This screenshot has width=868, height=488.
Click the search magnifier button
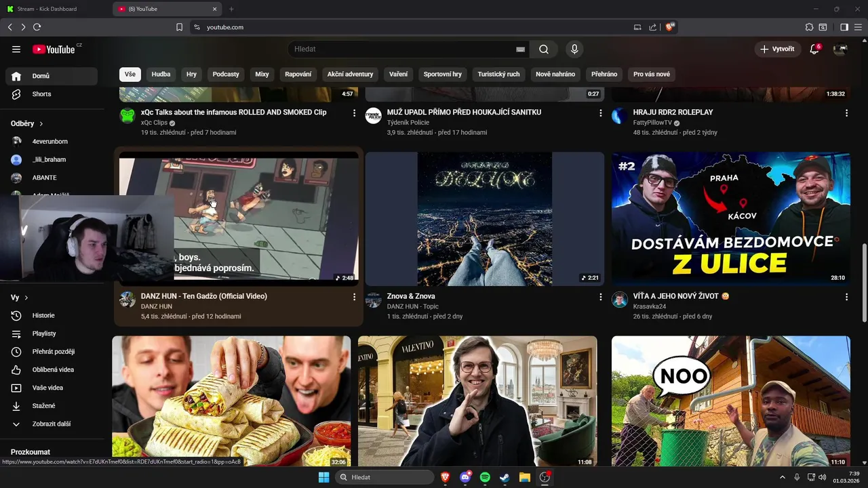click(544, 49)
